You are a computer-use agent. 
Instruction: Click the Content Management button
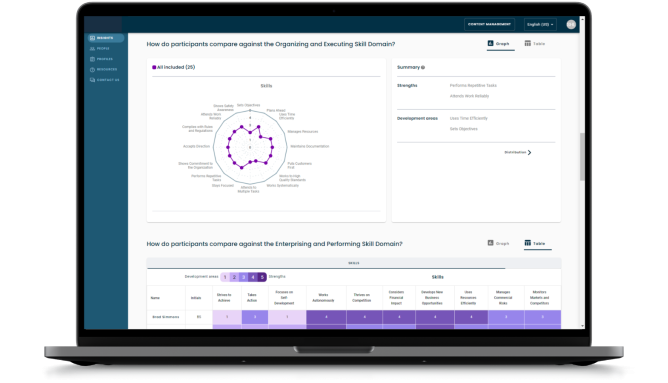pos(489,24)
